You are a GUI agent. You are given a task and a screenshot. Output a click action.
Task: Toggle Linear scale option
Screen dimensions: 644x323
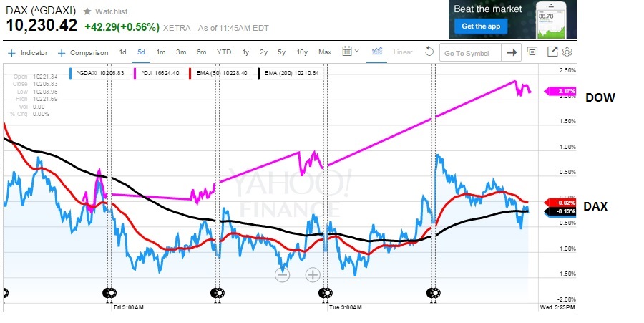point(403,52)
